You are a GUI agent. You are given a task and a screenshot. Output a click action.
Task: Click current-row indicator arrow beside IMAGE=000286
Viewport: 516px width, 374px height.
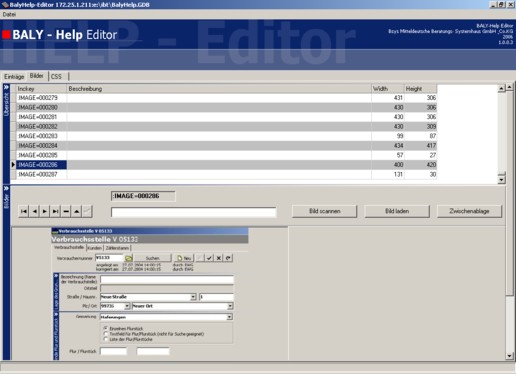13,165
